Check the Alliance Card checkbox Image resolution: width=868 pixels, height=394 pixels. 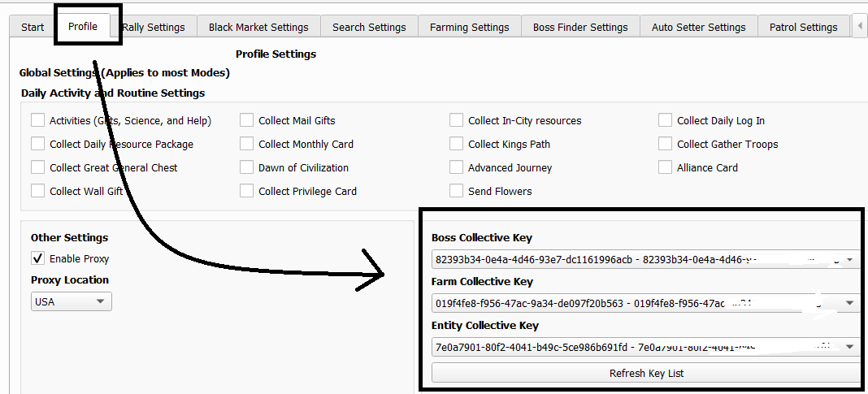pyautogui.click(x=666, y=167)
